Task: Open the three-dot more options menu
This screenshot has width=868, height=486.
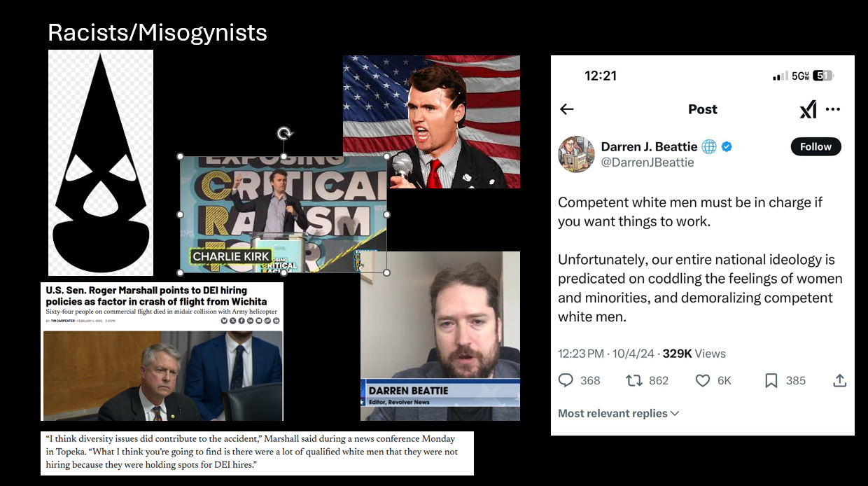Action: coord(833,109)
